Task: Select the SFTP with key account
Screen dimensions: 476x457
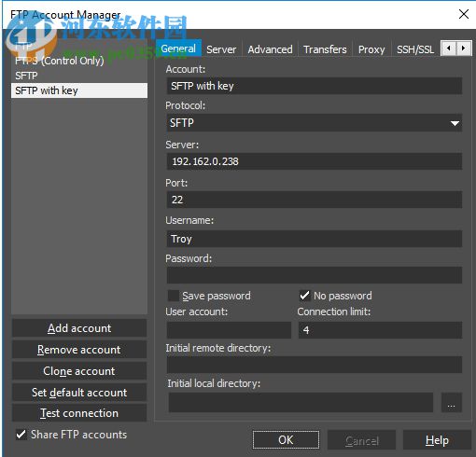Action: click(79, 90)
